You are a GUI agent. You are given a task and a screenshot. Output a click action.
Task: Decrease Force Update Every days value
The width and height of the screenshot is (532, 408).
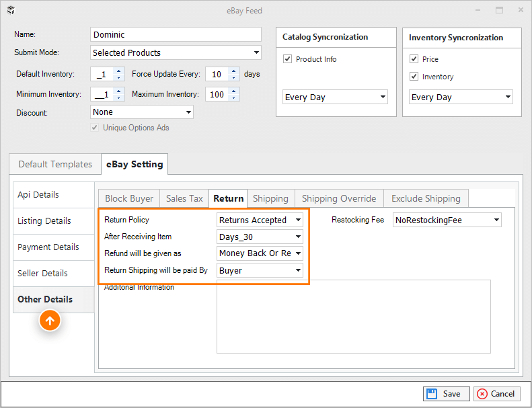click(x=234, y=78)
